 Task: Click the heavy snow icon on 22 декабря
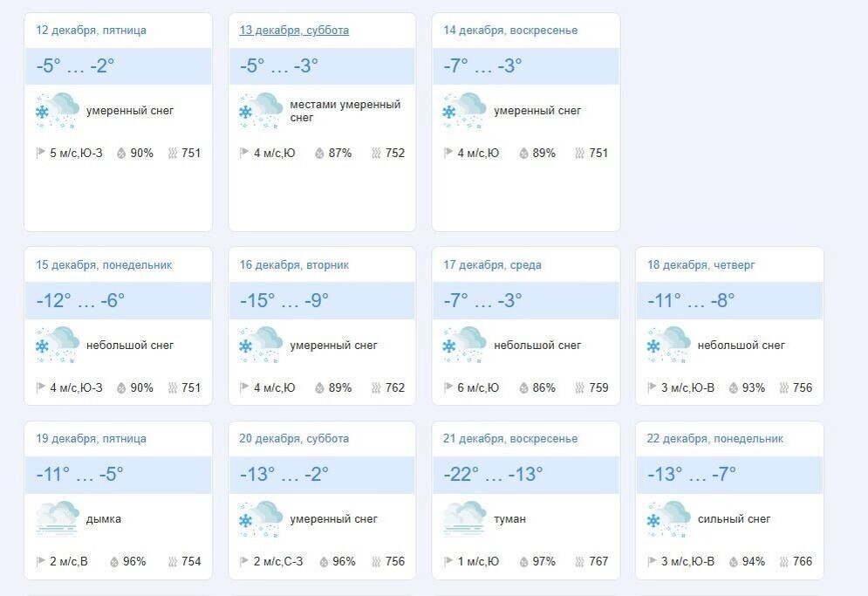point(668,519)
